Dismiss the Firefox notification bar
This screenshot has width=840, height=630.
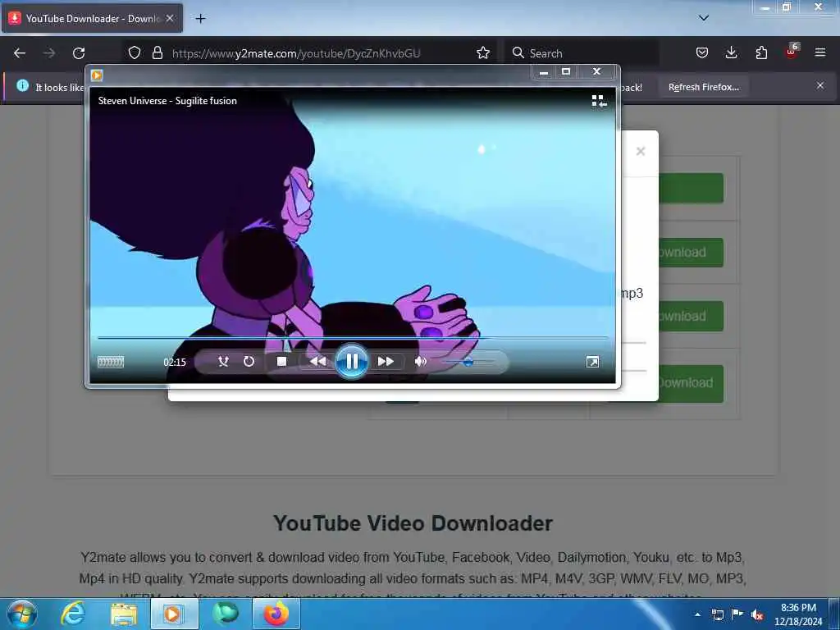click(820, 85)
